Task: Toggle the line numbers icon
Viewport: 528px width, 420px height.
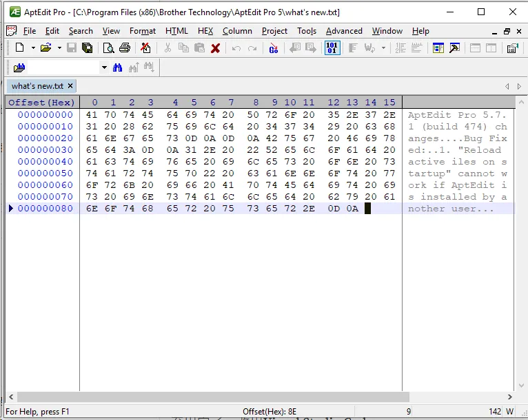Action: (400, 48)
